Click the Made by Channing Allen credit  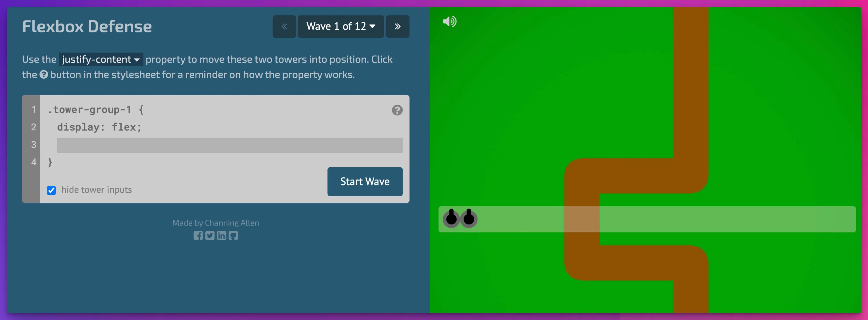pyautogui.click(x=215, y=223)
